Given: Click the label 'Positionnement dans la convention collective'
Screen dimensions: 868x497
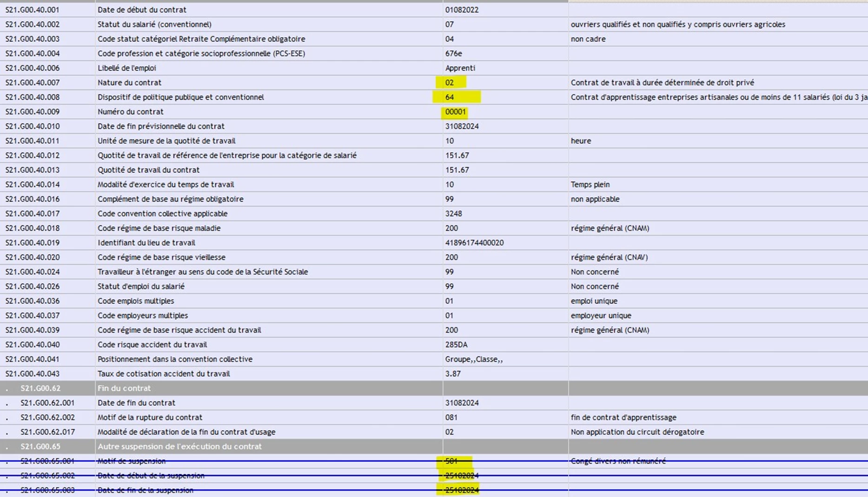Looking at the screenshot, I should point(175,359).
